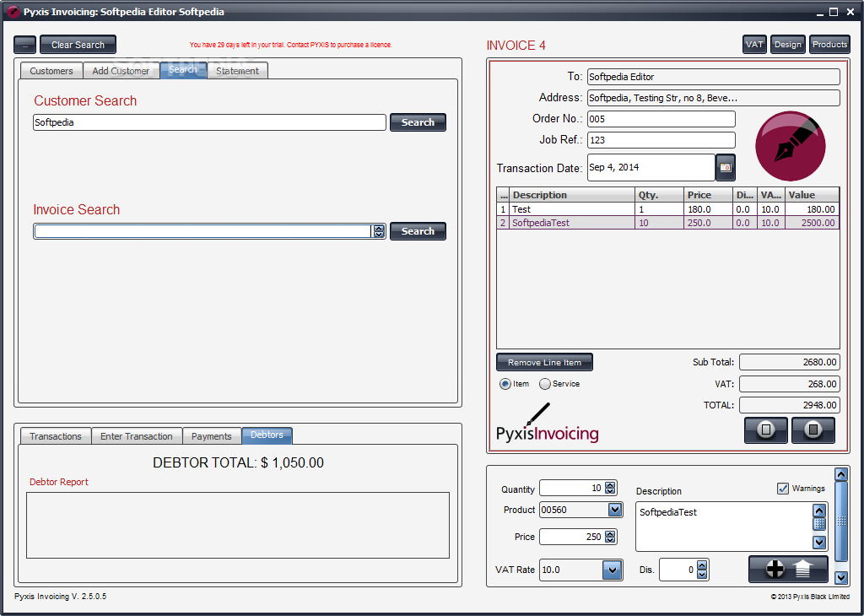Click the To field showing Softpedia Editor

(714, 77)
